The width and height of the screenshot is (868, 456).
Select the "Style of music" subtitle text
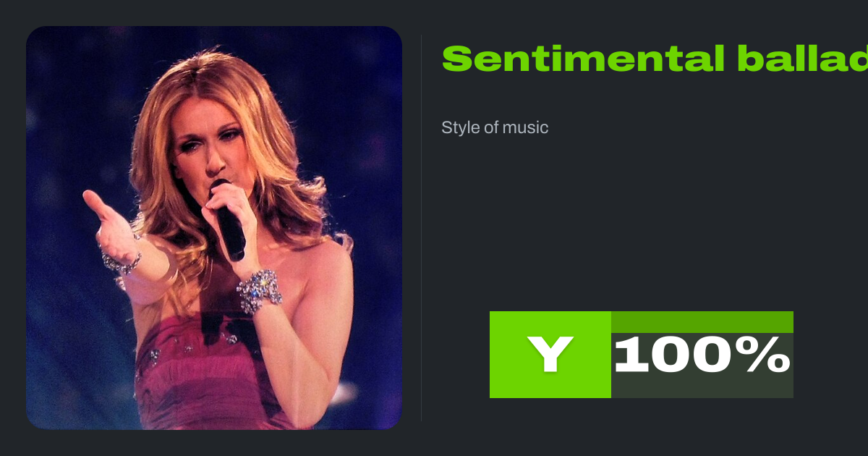[495, 127]
